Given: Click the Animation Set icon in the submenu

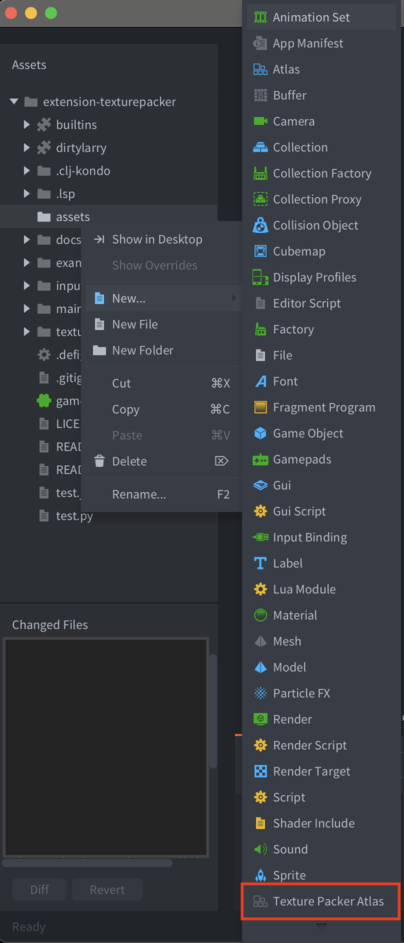Looking at the screenshot, I should [x=260, y=17].
